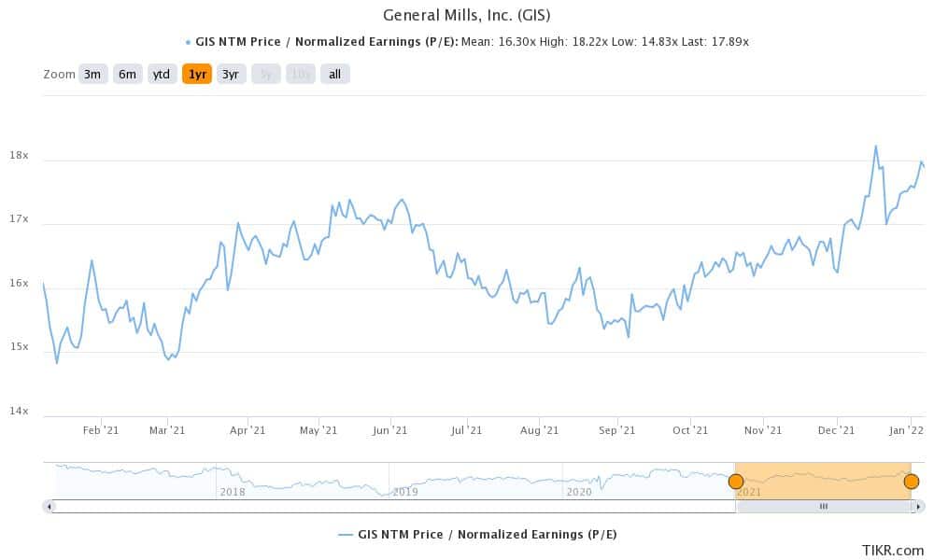The image size is (934, 560).
Task: Click the scrollbar right arrow
Action: click(x=919, y=507)
